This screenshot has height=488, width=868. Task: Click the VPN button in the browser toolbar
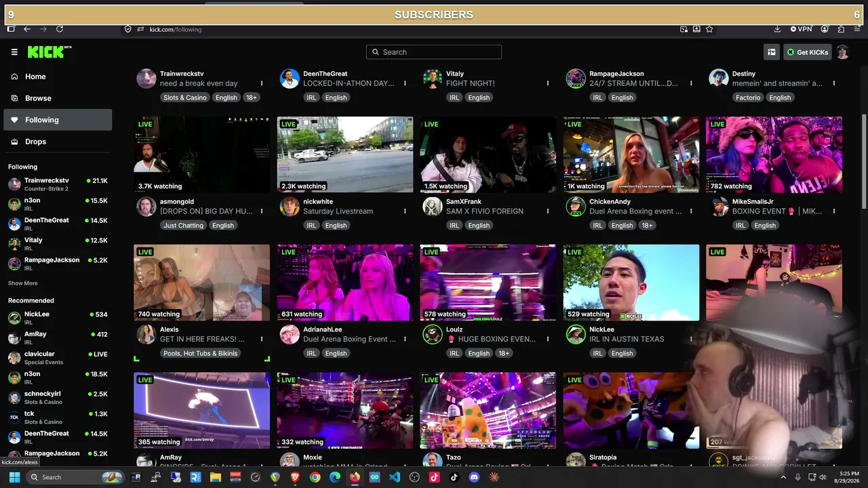pos(801,29)
